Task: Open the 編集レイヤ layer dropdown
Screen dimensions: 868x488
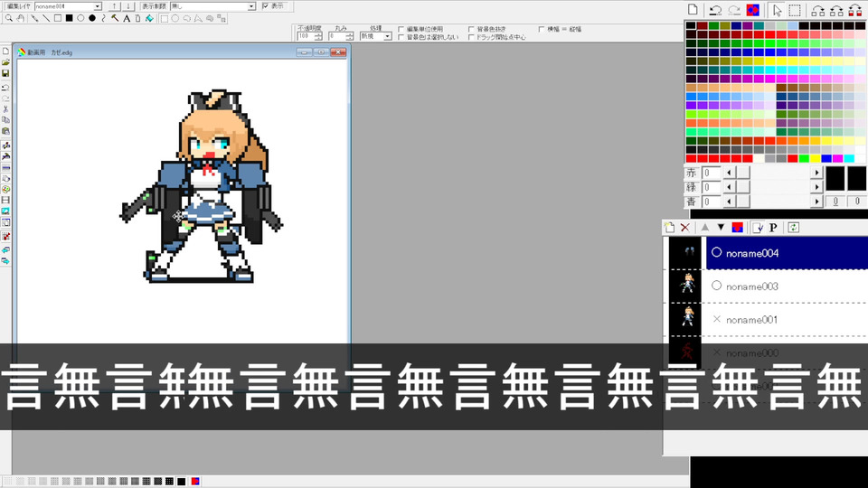Action: 98,6
